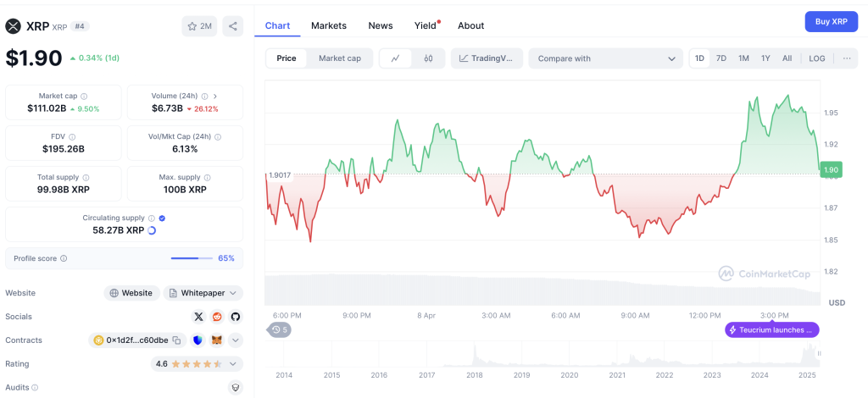Image resolution: width=868 pixels, height=398 pixels.
Task: Open the Profile score info icon
Action: [64, 258]
